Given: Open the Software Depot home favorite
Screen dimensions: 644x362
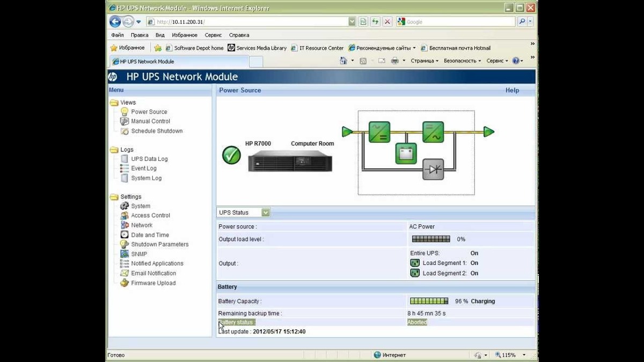Looking at the screenshot, I should pos(194,48).
